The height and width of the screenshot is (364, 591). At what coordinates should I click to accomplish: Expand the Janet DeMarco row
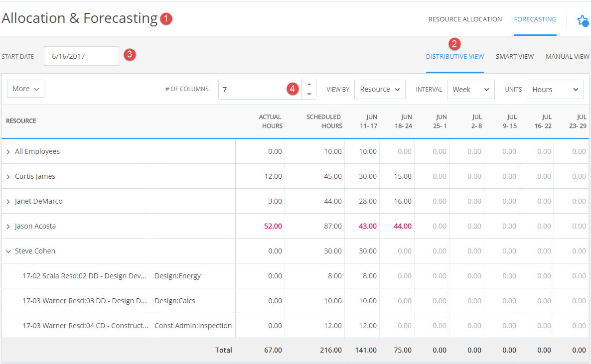point(9,201)
